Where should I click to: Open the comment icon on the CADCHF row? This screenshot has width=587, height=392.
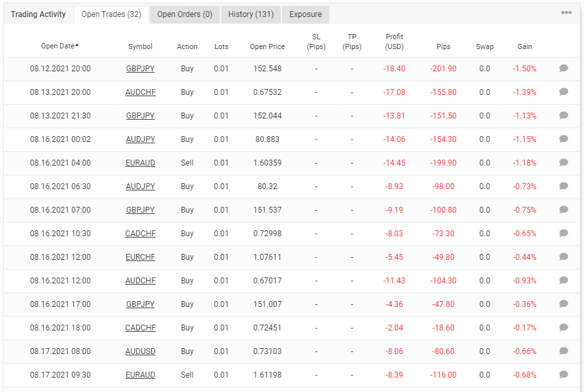click(x=564, y=234)
